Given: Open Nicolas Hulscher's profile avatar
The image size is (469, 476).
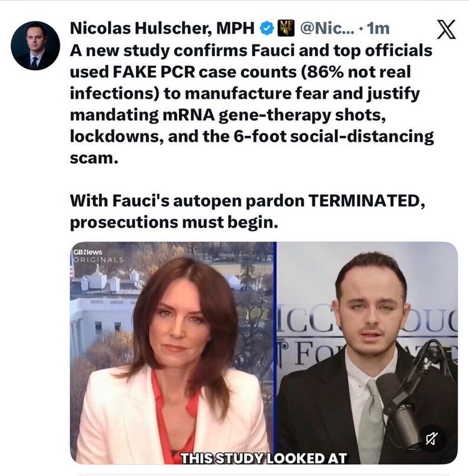Looking at the screenshot, I should [x=35, y=46].
